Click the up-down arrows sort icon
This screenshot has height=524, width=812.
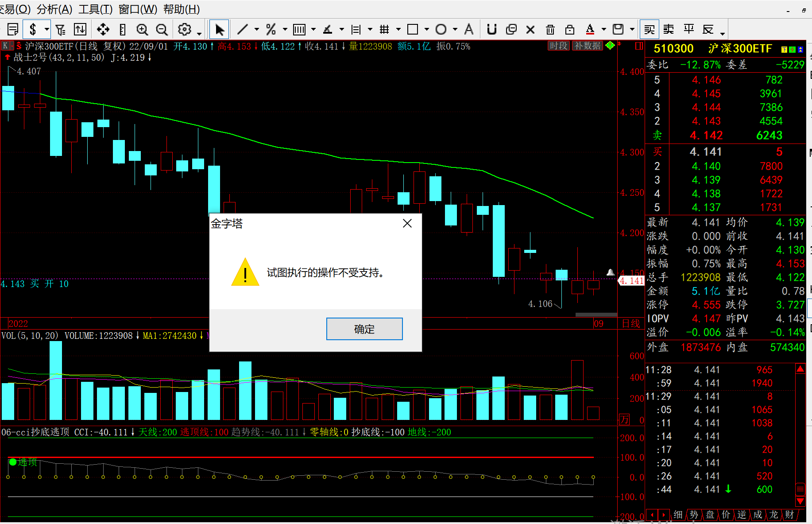click(x=80, y=30)
